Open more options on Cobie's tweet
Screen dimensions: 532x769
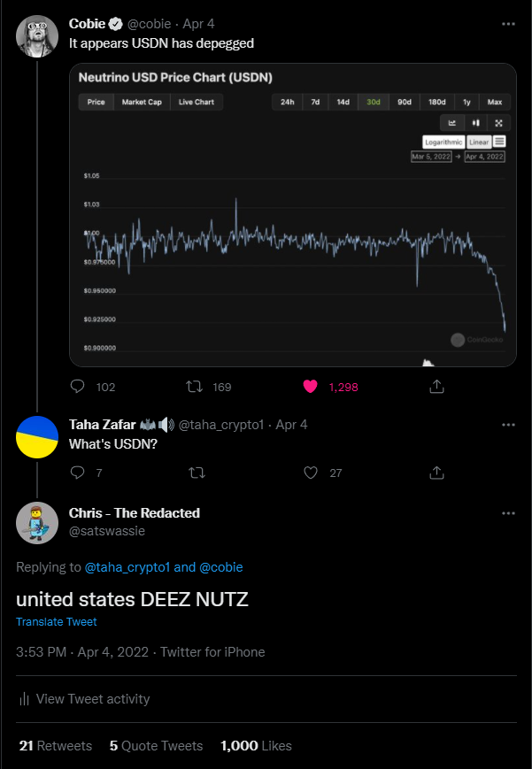pos(508,24)
